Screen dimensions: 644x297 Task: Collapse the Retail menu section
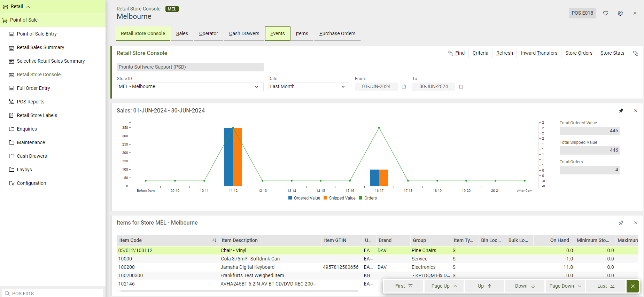coord(28,7)
